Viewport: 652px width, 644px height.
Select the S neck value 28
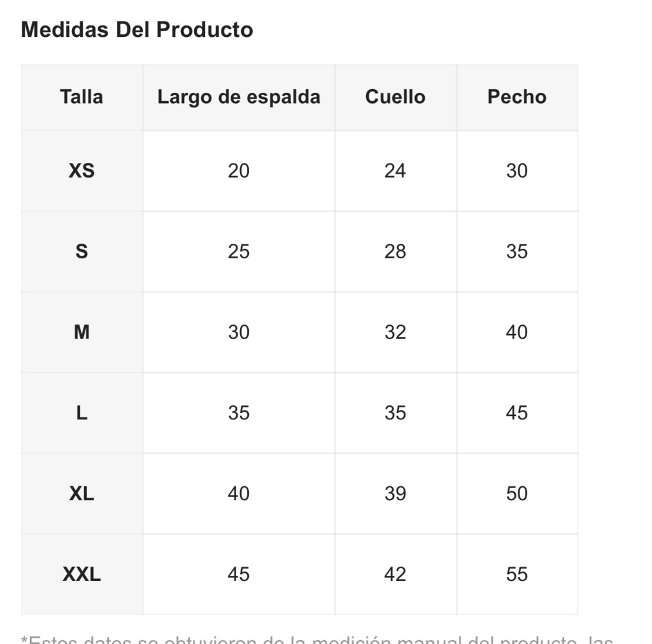tap(395, 251)
